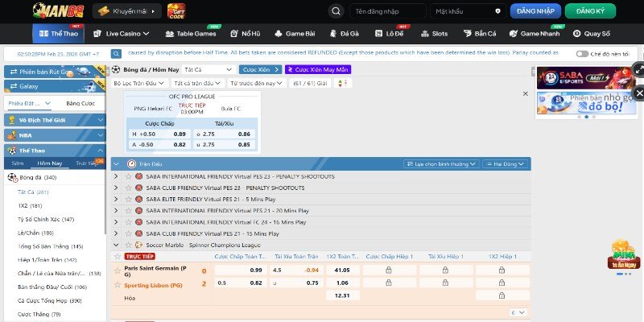Screen dimensions: 644x322
Task: Select PSG odds 0.99 handicap
Action: [x=255, y=270]
